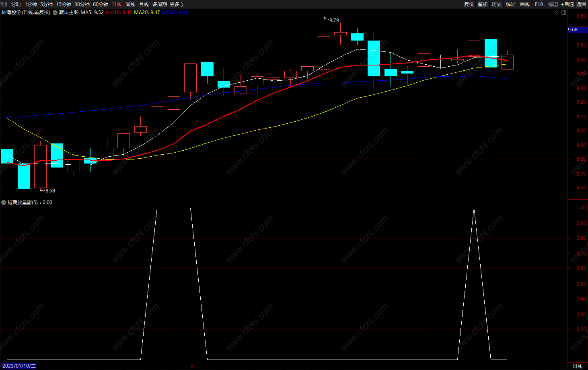Click the diamond icon above price axis

(x=557, y=12)
